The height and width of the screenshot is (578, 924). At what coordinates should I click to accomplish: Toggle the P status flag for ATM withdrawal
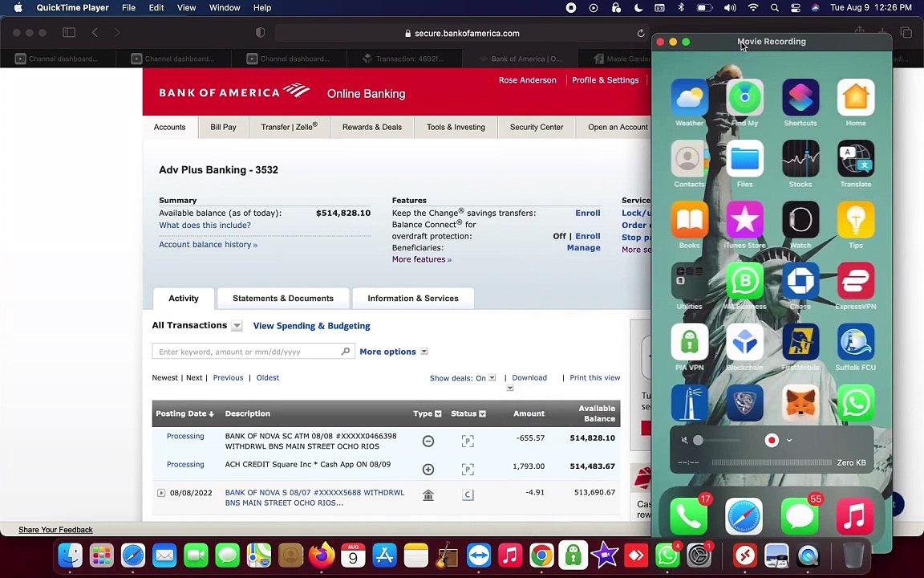point(468,442)
